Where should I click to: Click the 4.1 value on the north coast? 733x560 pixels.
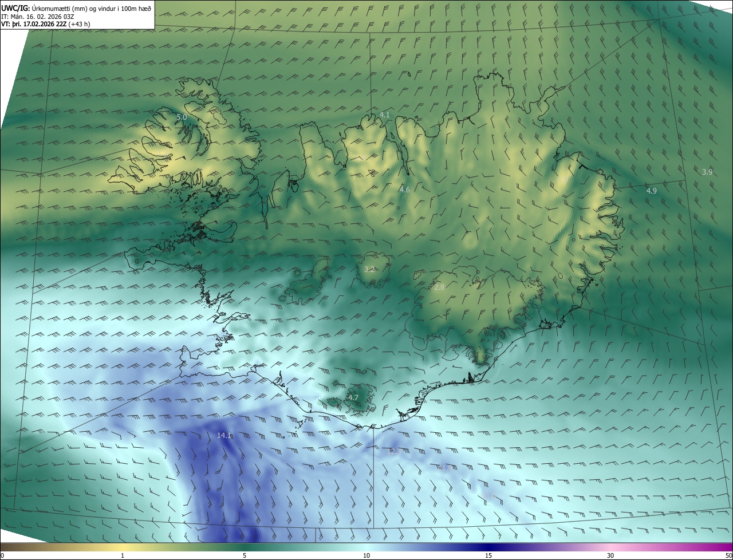click(385, 115)
